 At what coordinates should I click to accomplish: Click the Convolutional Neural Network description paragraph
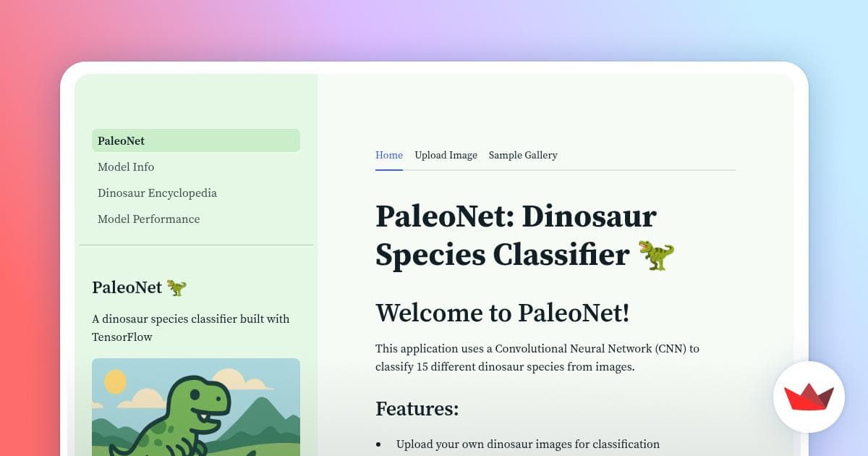537,358
